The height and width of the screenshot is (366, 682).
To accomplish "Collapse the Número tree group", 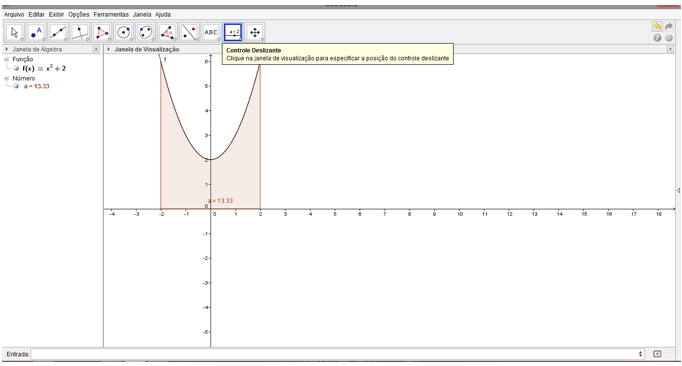I will pos(7,78).
